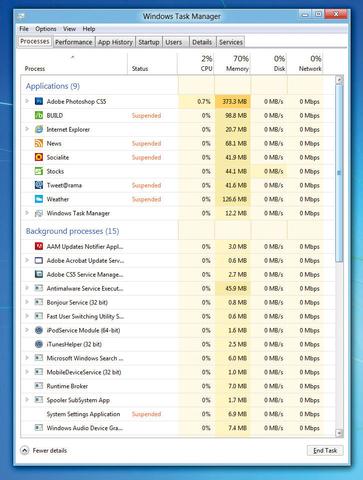
Task: Select the System Settings Application row
Action: coord(178,414)
